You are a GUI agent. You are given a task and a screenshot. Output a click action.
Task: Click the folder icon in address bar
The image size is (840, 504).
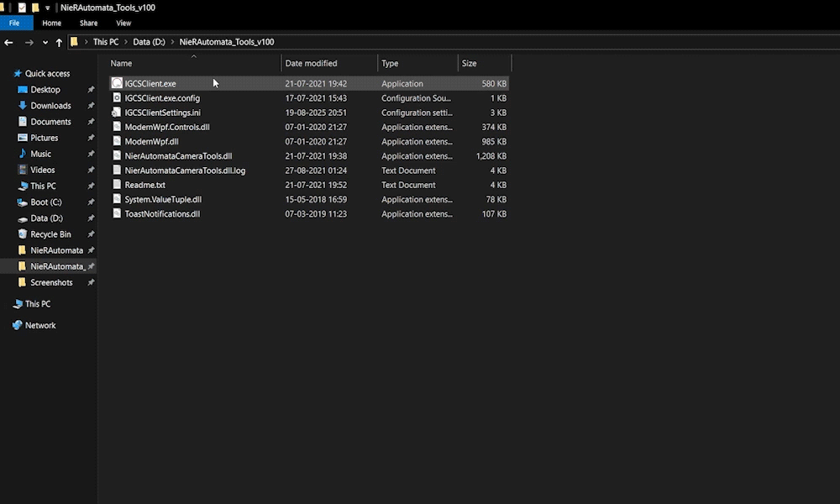[x=75, y=42]
